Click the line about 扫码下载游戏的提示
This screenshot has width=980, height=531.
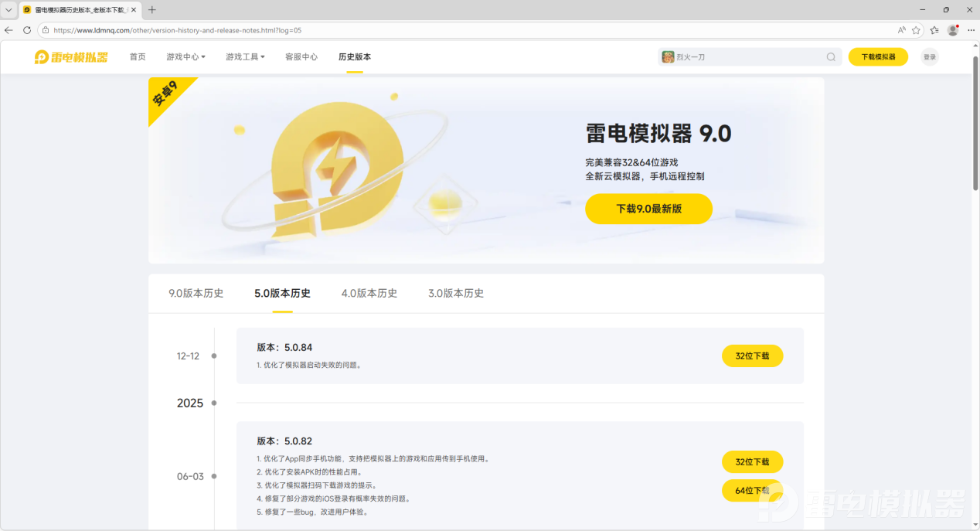click(317, 485)
